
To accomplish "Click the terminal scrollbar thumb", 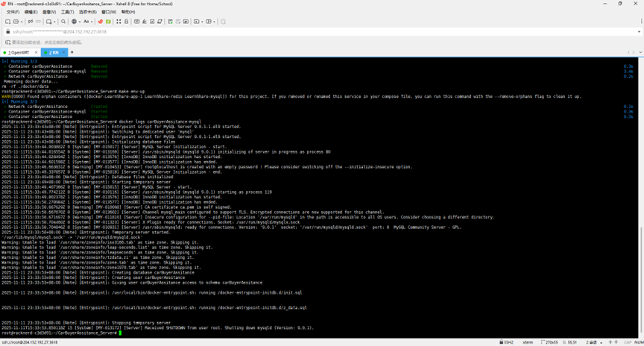I will (x=641, y=279).
